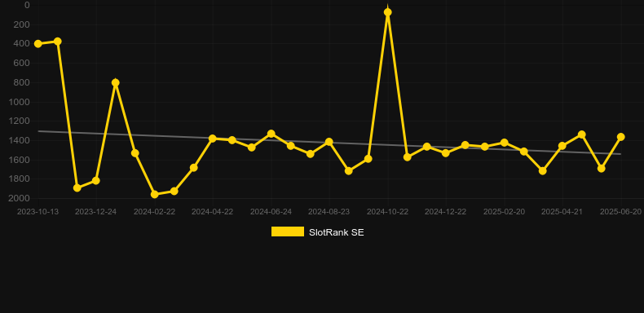This screenshot has width=644, height=313.
Task: Select the data point spiking near 800
Action: click(x=116, y=82)
